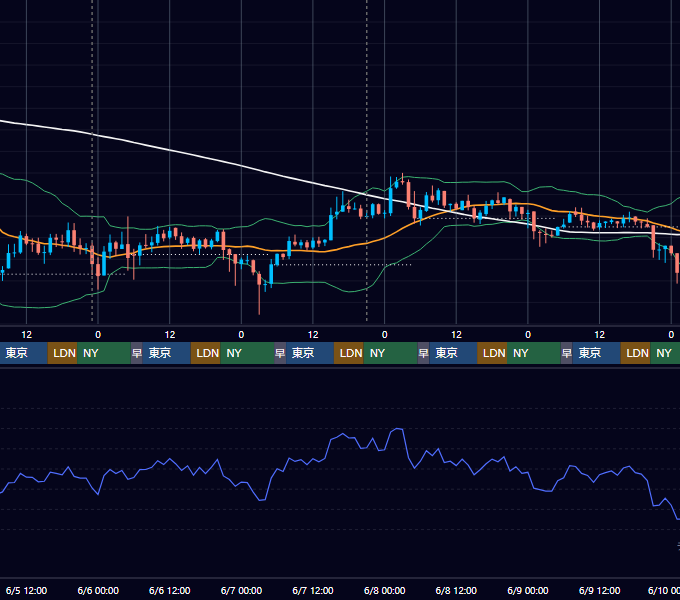Click the 6/8 12:00 date label

coord(456,590)
